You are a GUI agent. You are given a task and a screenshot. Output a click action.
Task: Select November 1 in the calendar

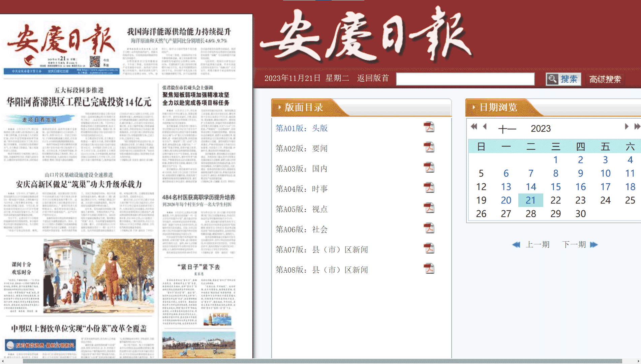(556, 160)
